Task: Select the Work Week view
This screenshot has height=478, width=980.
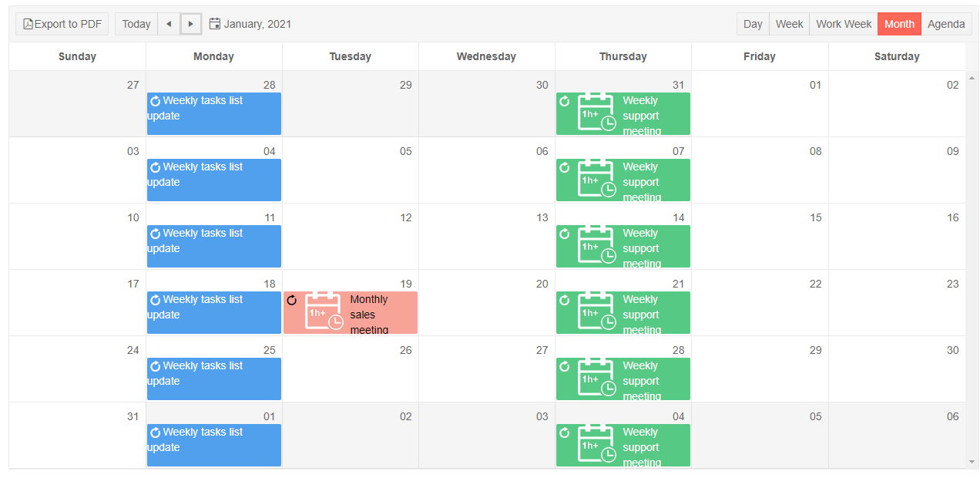Action: click(844, 24)
